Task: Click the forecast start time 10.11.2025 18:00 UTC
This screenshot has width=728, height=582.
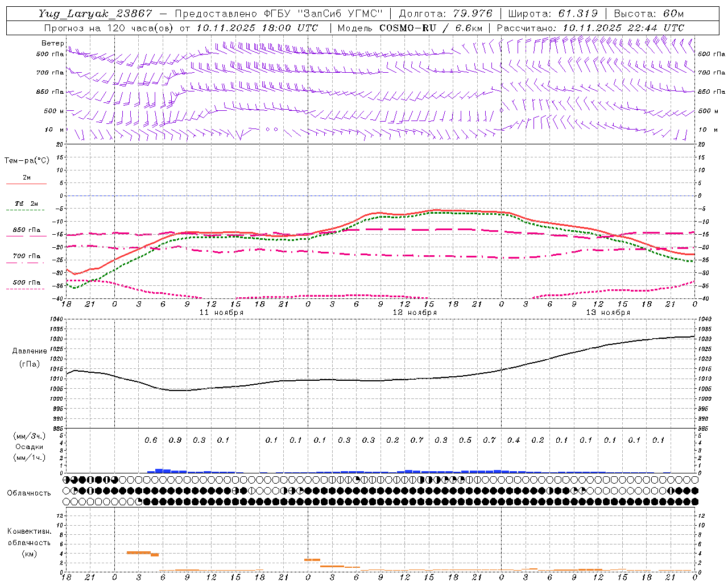Action: (257, 28)
